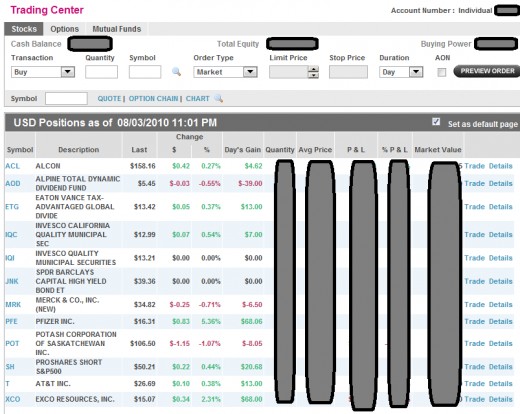Open the JNK symbol link
The width and height of the screenshot is (520, 414).
[x=12, y=281]
